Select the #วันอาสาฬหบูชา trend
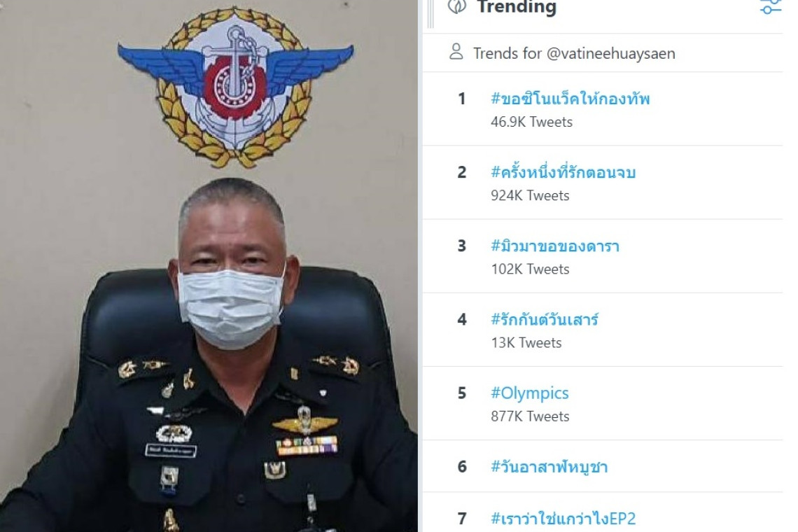 [549, 467]
